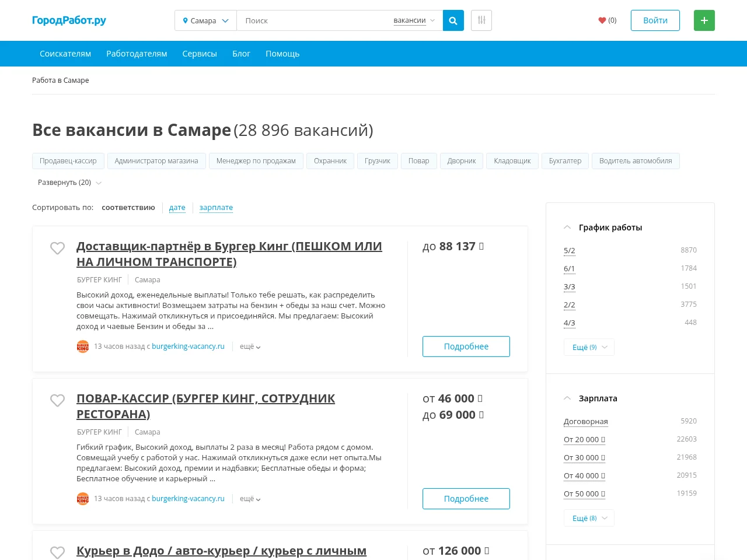
Task: Sort vacancies by соответствию
Action: [x=128, y=208]
